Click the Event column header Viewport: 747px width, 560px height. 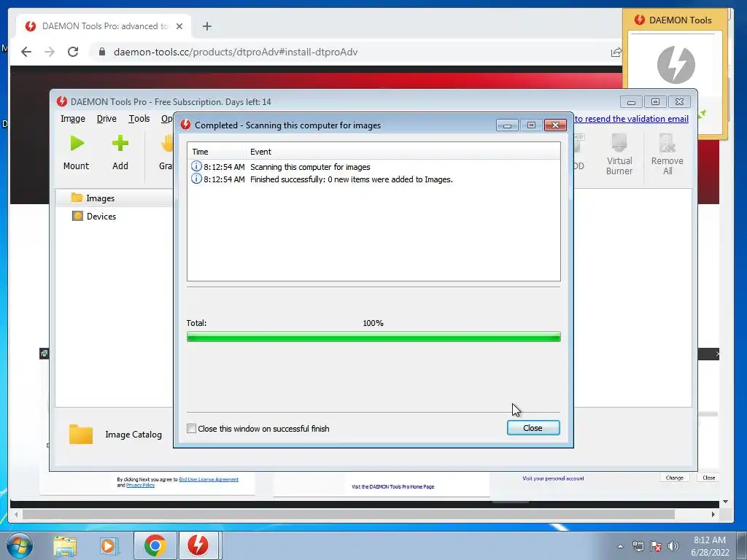pos(403,152)
